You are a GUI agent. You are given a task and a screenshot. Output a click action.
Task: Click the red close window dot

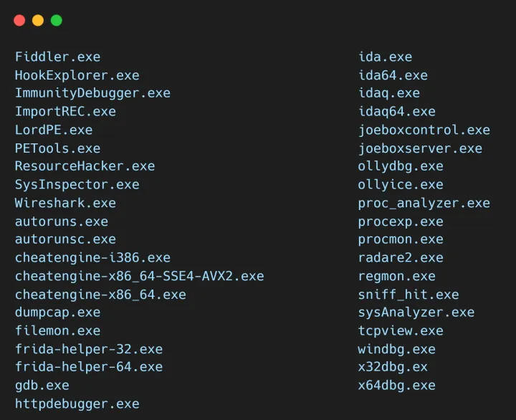click(x=19, y=21)
